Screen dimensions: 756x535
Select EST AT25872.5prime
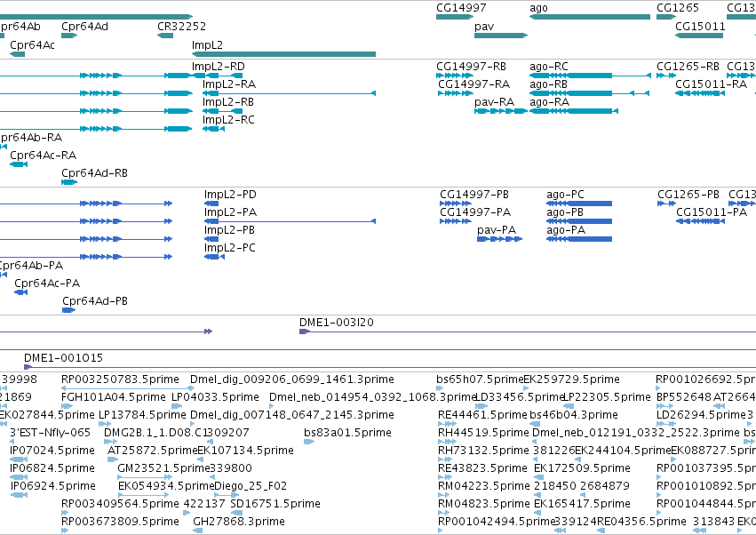tap(153, 451)
